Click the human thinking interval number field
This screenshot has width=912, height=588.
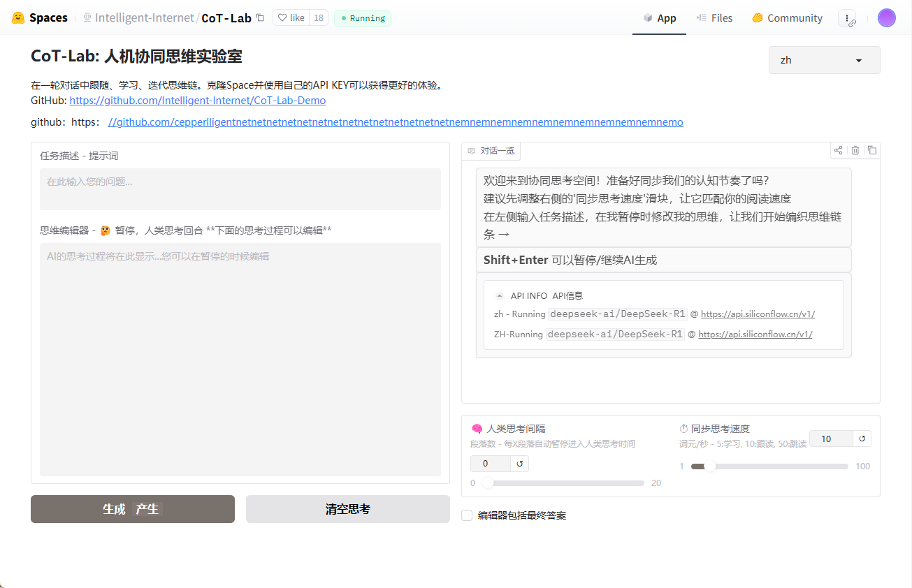(x=489, y=464)
